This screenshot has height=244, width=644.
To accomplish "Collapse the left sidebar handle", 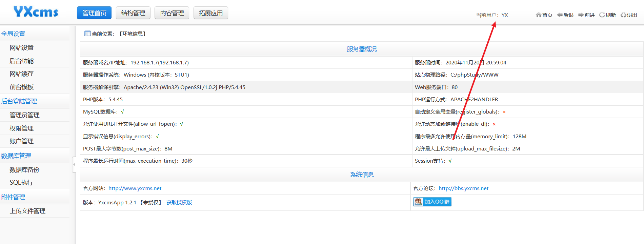I will [x=74, y=165].
